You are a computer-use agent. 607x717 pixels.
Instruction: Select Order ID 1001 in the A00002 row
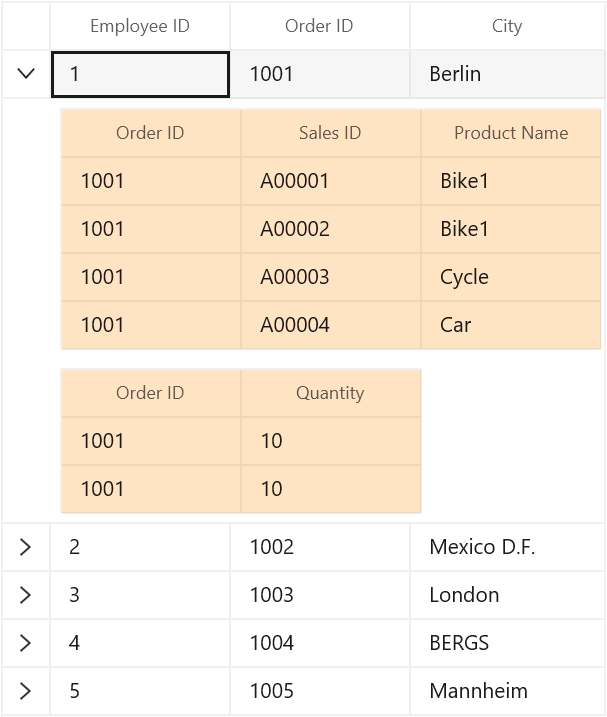(150, 229)
